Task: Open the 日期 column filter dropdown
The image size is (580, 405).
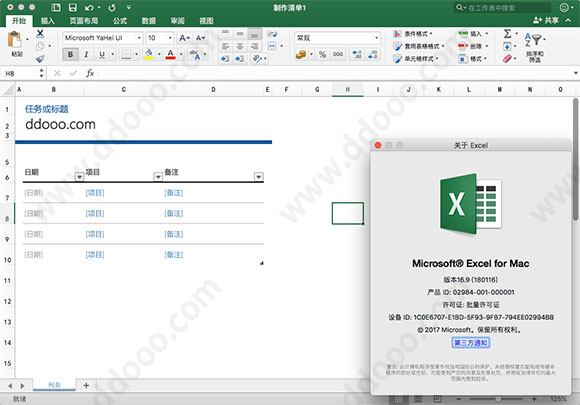Action: pos(79,177)
